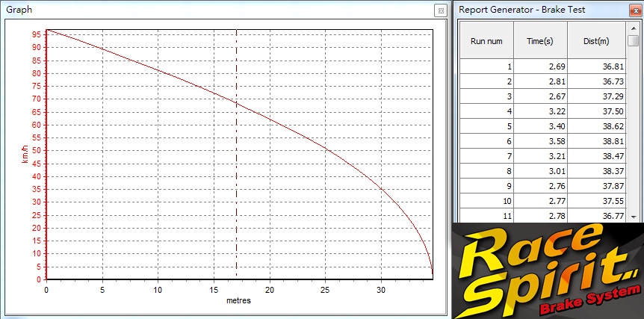Select run number 2 cell

tap(486, 81)
